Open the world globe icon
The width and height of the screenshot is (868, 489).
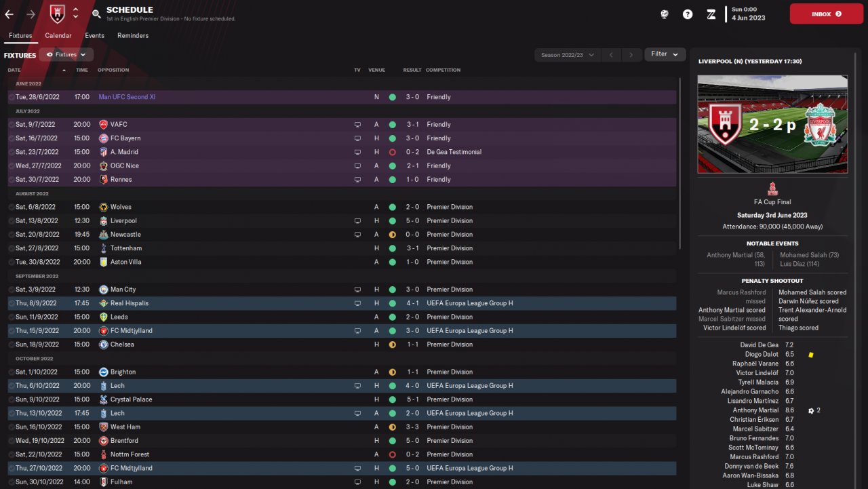pyautogui.click(x=665, y=14)
